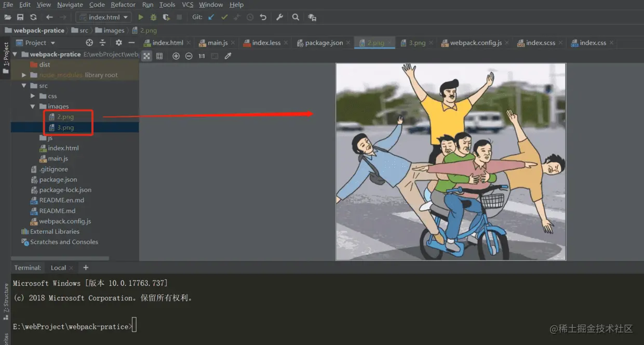The image size is (644, 345).
Task: Open the File menu
Action: click(x=8, y=5)
